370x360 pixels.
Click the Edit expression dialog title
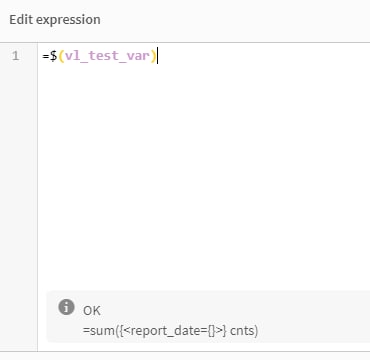coord(55,20)
